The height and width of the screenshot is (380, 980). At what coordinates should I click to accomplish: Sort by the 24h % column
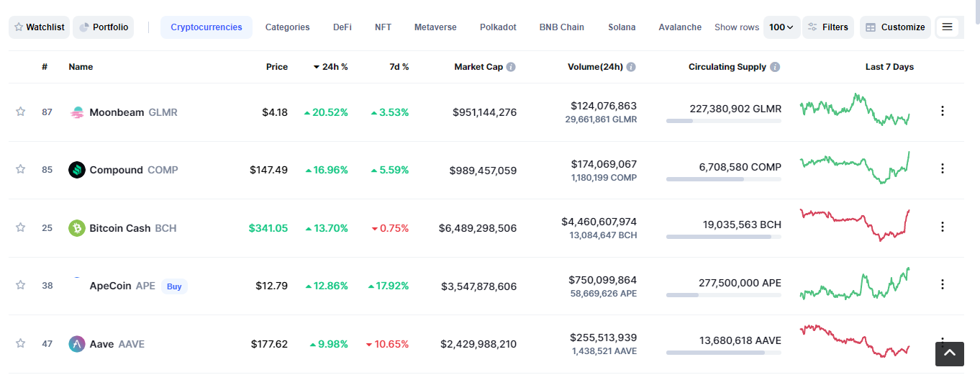point(331,67)
